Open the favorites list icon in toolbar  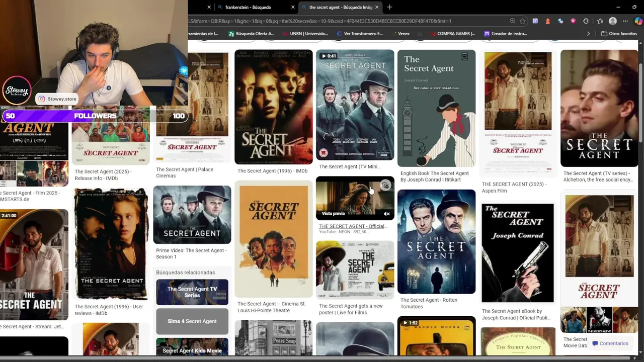(600, 21)
